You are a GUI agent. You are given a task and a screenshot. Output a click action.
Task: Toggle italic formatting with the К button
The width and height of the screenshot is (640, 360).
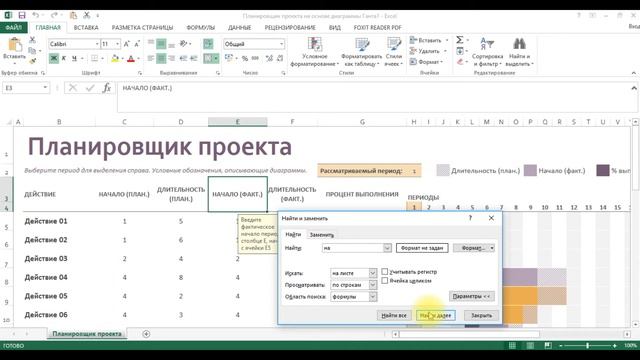(x=64, y=58)
